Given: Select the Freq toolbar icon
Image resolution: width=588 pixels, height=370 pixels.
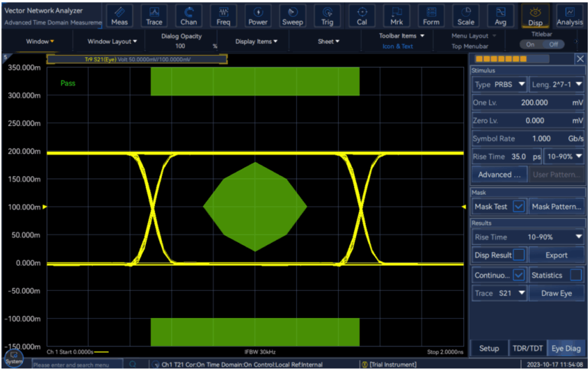Looking at the screenshot, I should point(223,16).
